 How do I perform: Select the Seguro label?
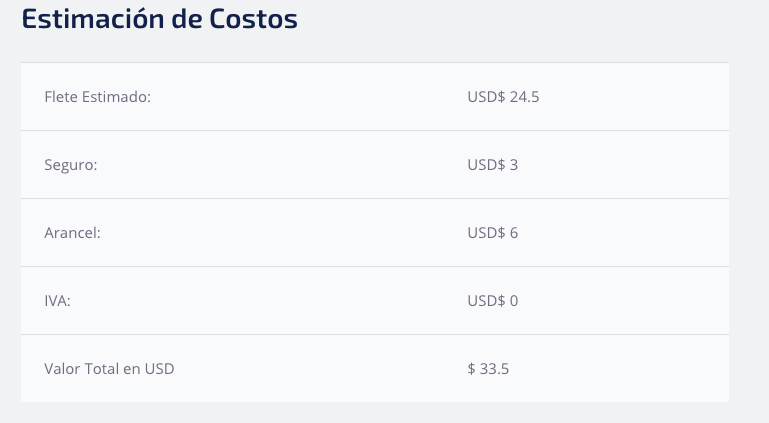point(71,165)
